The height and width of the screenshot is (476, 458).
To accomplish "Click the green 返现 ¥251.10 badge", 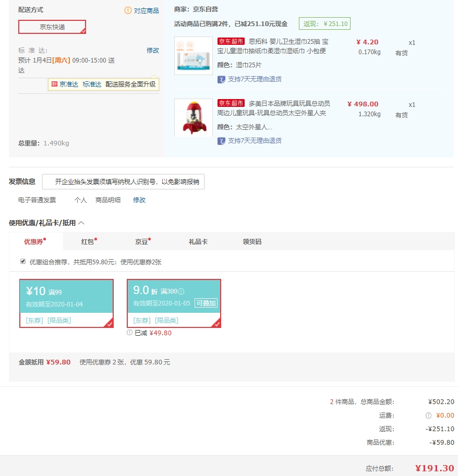I will pos(324,23).
